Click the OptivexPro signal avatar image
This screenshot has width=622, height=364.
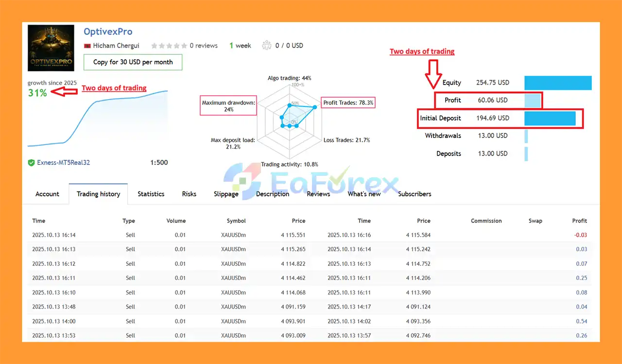51,48
